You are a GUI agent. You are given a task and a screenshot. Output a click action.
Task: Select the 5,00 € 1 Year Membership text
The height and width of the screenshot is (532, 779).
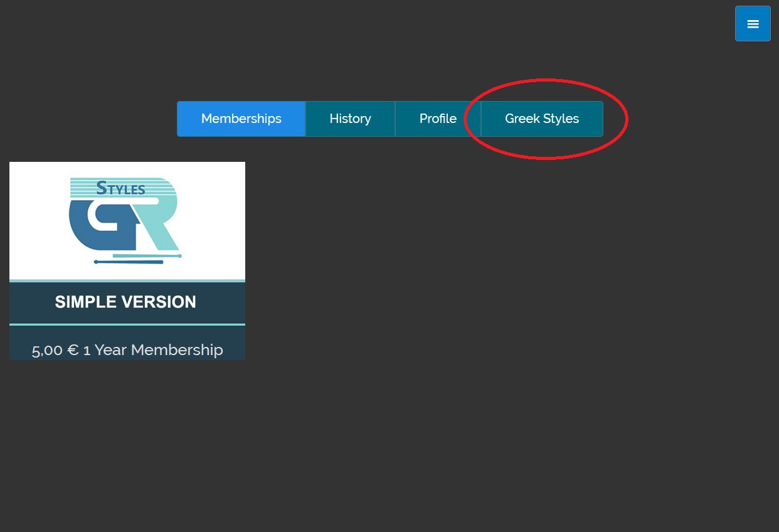point(127,349)
